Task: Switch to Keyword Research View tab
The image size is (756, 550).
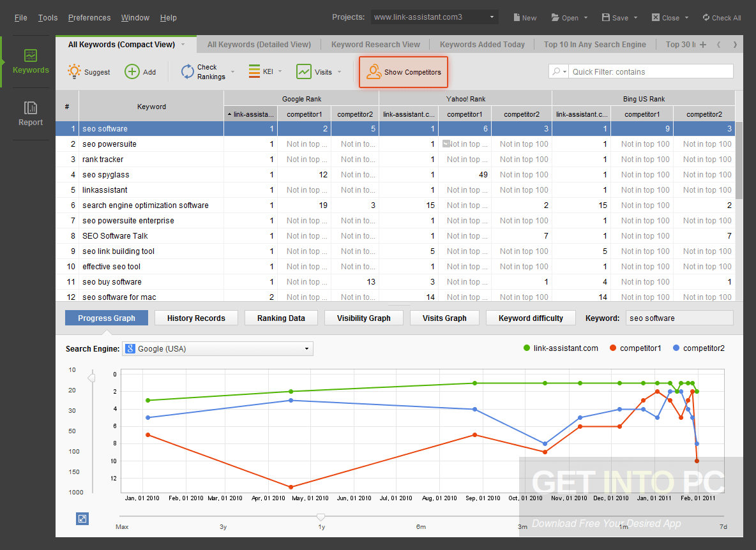Action: [375, 44]
